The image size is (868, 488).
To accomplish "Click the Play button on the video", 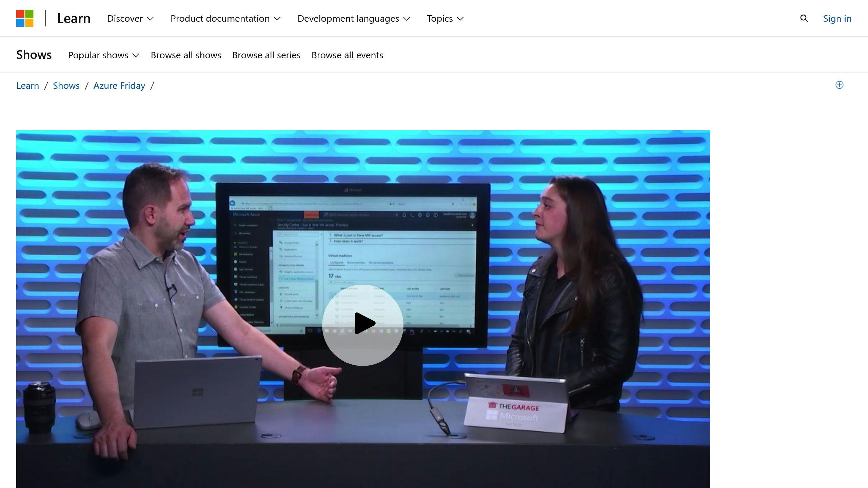I will [362, 322].
